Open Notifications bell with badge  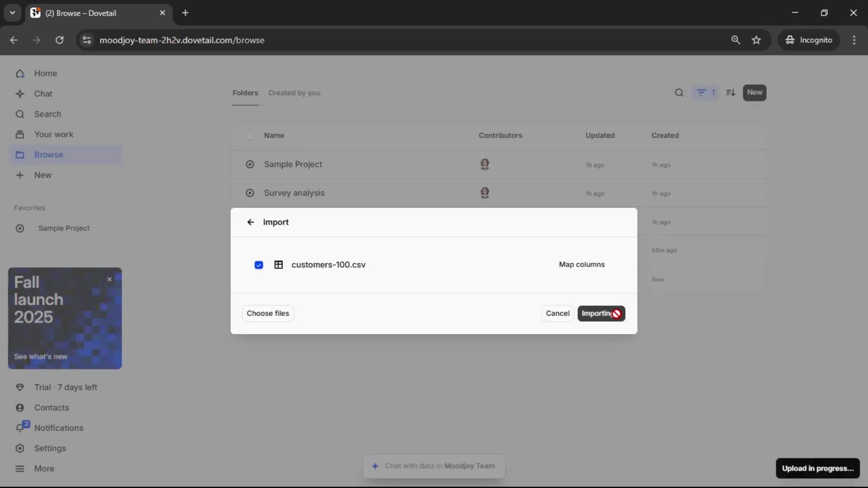coord(20,427)
